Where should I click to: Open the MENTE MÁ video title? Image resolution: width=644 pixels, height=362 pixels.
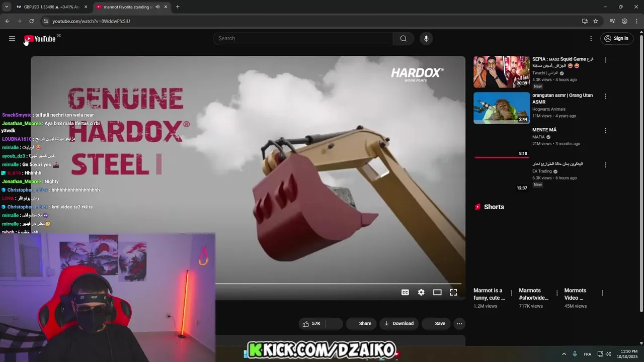pyautogui.click(x=544, y=130)
